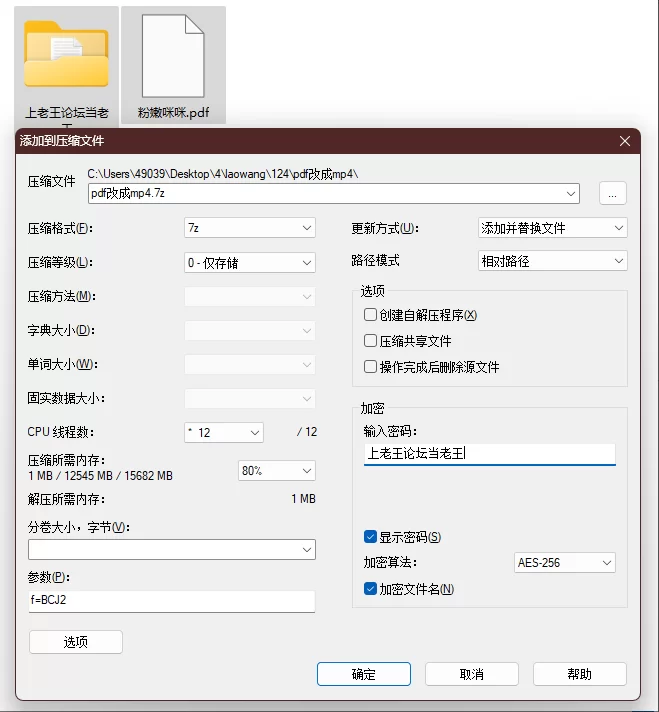
Task: Click the file name label 粉嫩咪咪.pdf
Action: (173, 112)
